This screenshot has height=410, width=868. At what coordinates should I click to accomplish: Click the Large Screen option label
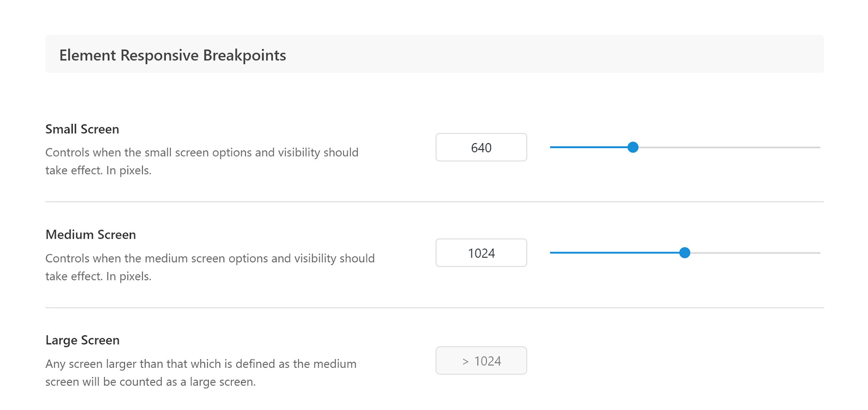83,340
